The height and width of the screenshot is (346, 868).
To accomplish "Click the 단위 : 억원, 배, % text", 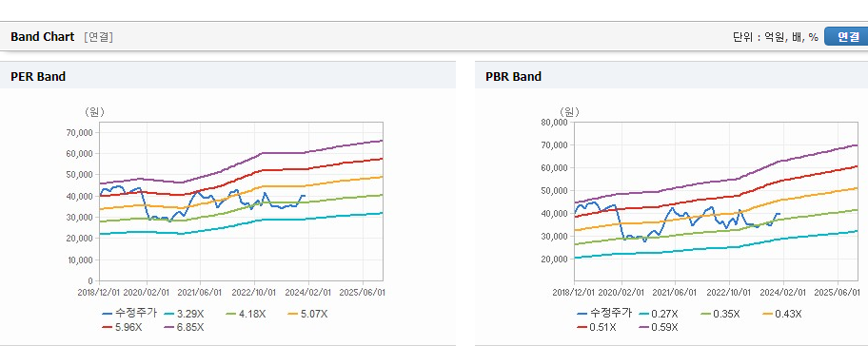I will point(775,37).
